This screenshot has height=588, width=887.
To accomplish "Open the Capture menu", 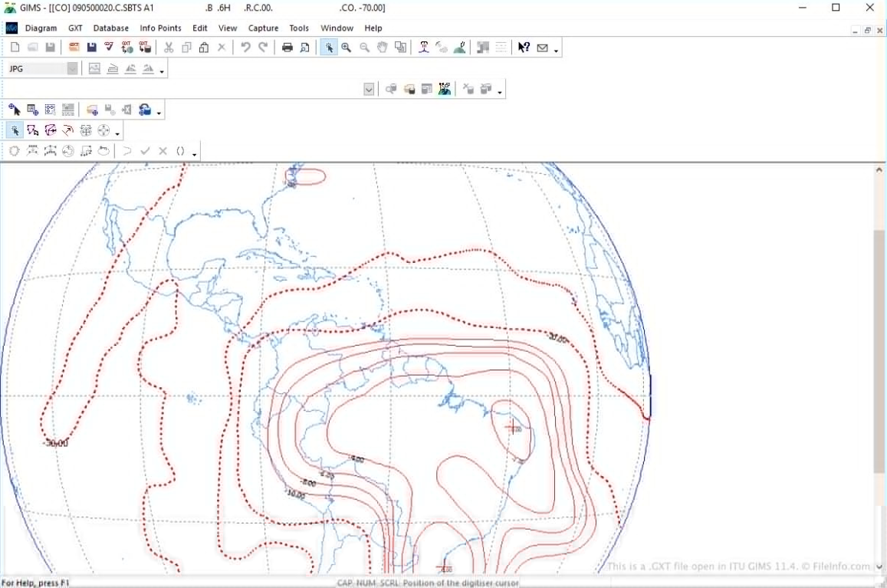I will (263, 28).
